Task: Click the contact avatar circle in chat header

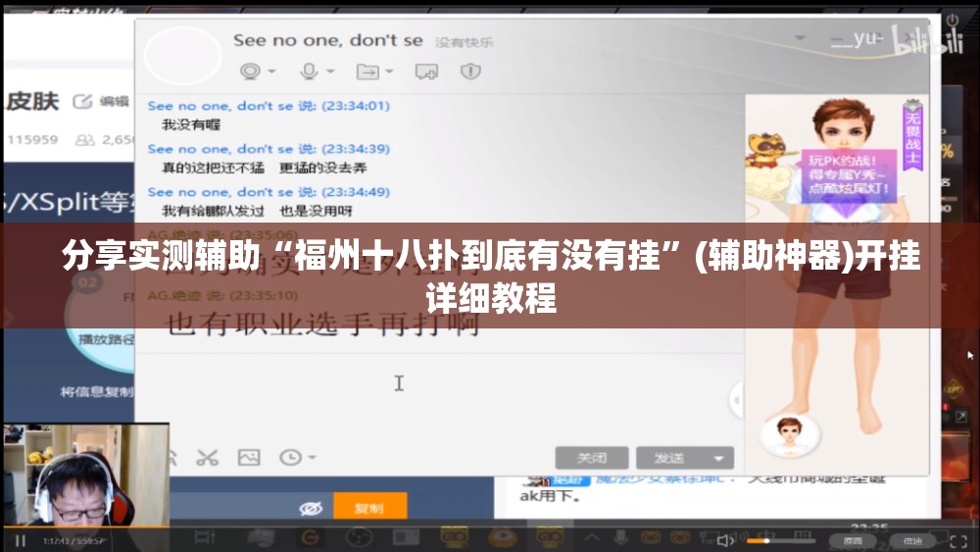Action: [x=182, y=56]
